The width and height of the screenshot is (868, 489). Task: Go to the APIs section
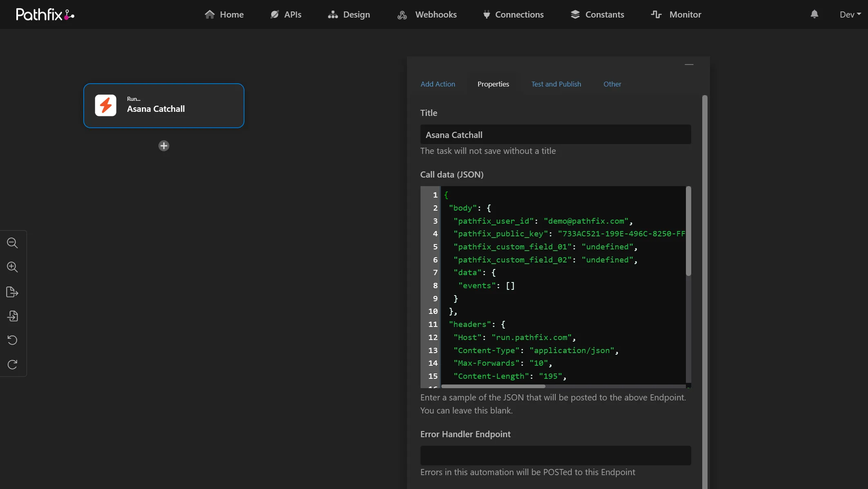286,15
